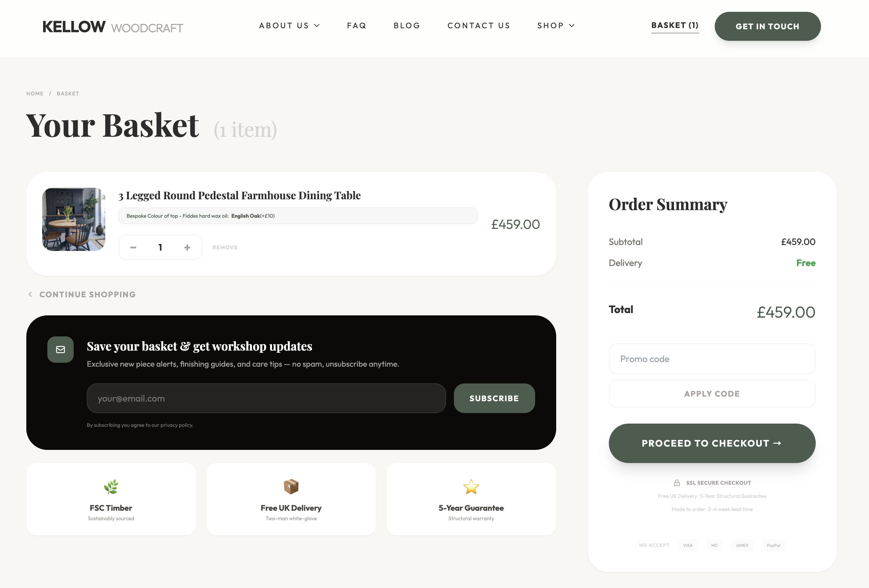Screen dimensions: 869x588
Task: Click the AMEX payment badge
Action: click(742, 545)
